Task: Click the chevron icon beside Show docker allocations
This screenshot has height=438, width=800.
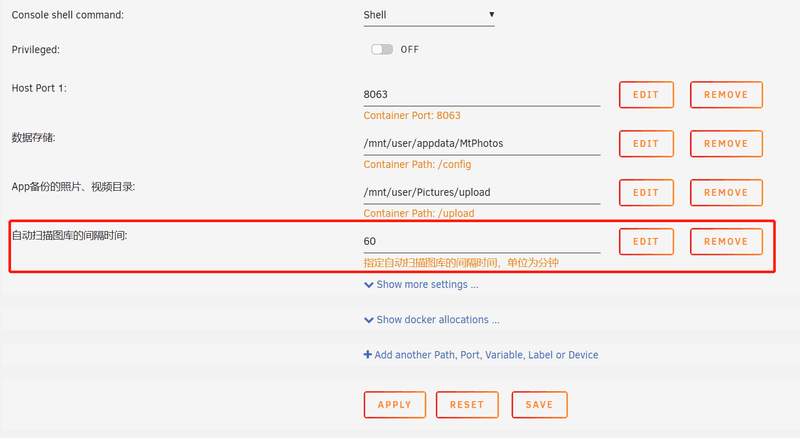Action: click(368, 320)
